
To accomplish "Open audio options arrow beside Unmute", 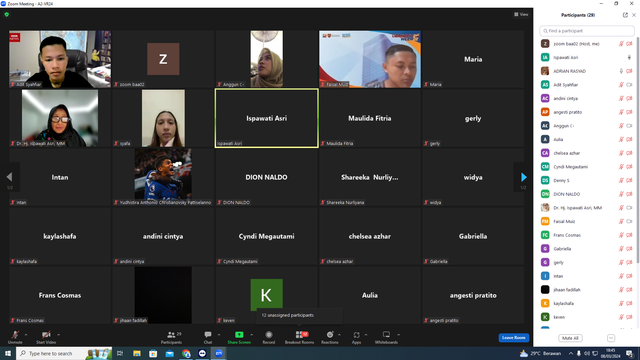I will pos(26,335).
